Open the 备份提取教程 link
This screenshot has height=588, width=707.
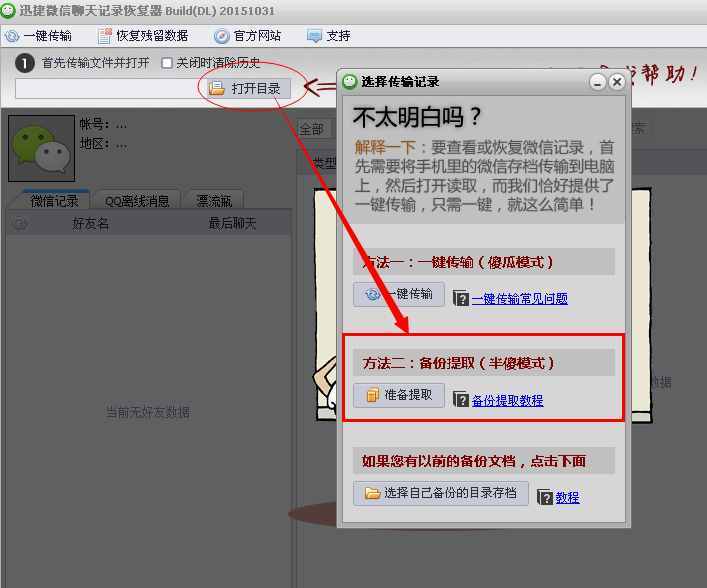pyautogui.click(x=508, y=400)
